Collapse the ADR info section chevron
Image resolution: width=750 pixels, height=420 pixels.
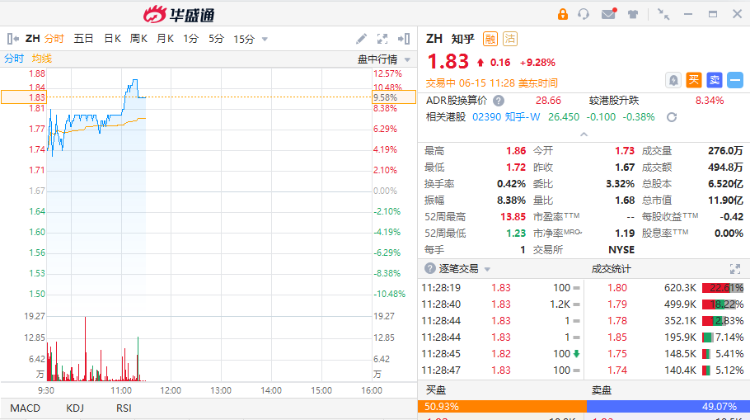pos(584,134)
